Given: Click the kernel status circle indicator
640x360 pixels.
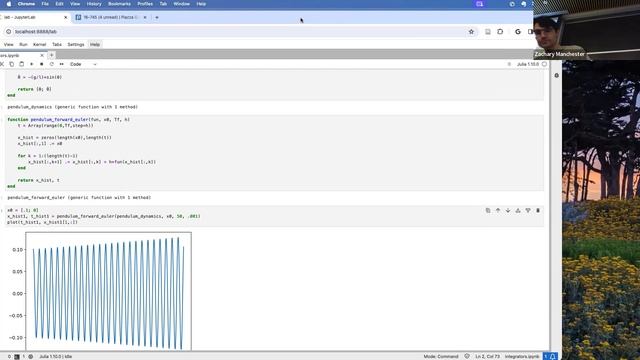Looking at the screenshot, I should 544,64.
